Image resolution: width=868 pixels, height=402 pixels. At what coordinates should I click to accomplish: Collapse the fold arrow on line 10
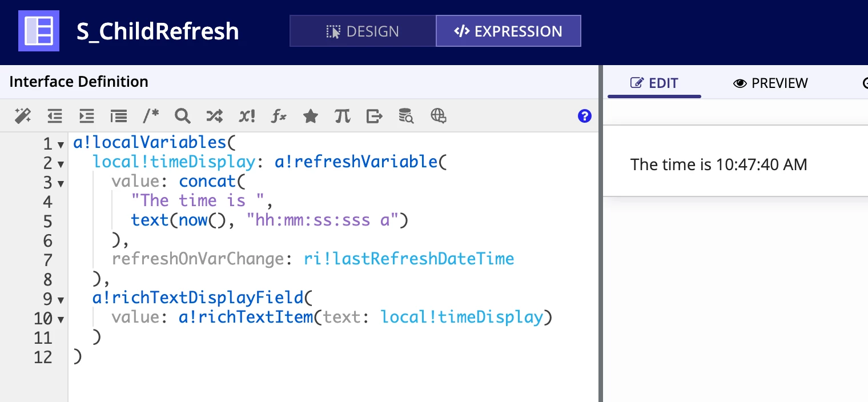tap(61, 320)
